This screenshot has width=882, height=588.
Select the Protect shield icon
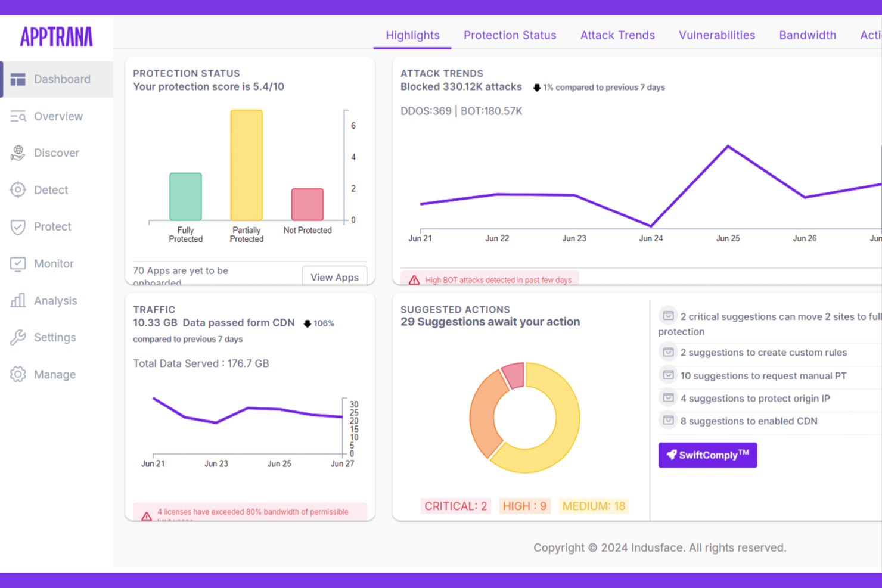coord(18,226)
